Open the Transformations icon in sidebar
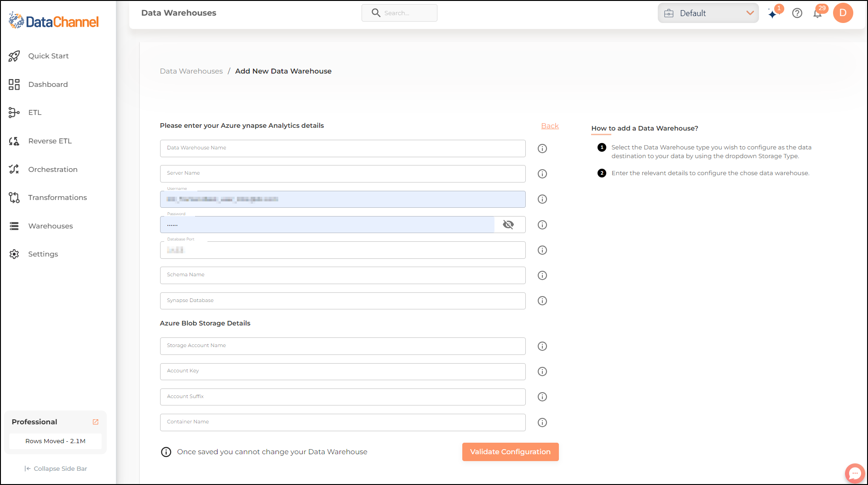868x485 pixels. (x=14, y=198)
